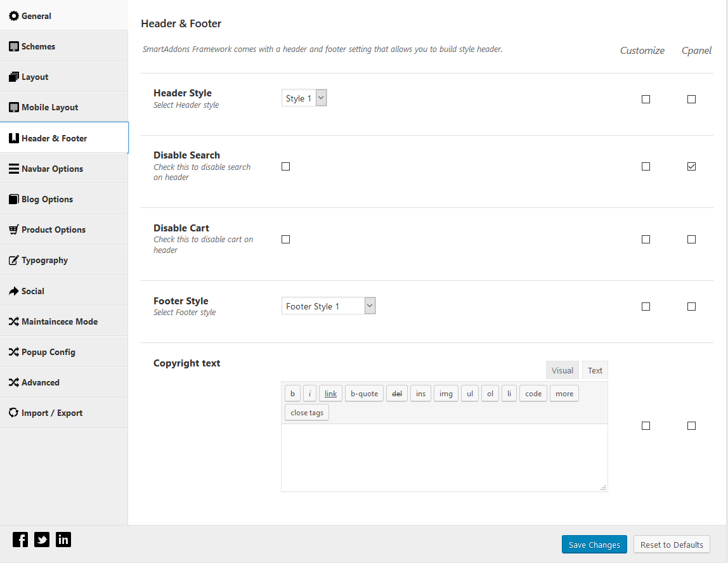728x563 pixels.
Task: Click the Import / Export refresh icon
Action: pos(14,413)
